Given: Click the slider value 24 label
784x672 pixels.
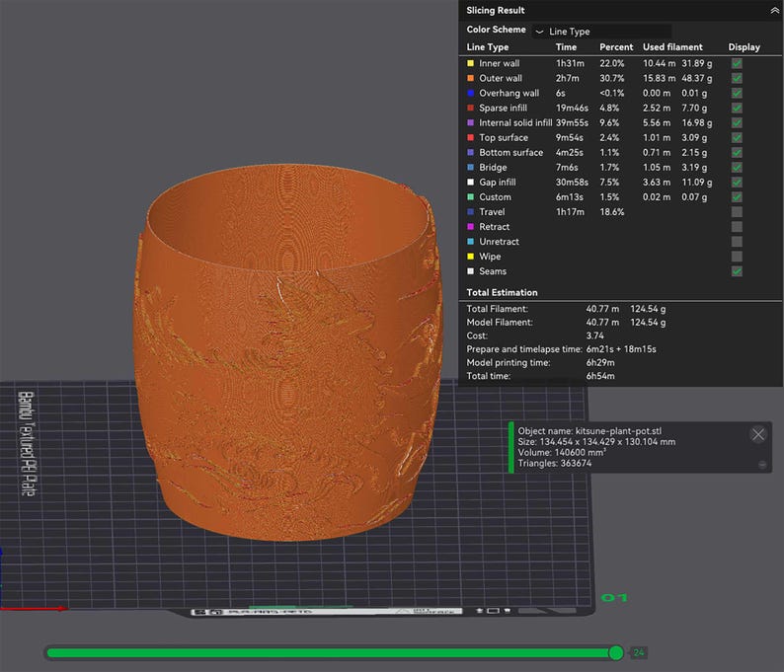Looking at the screenshot, I should (639, 652).
